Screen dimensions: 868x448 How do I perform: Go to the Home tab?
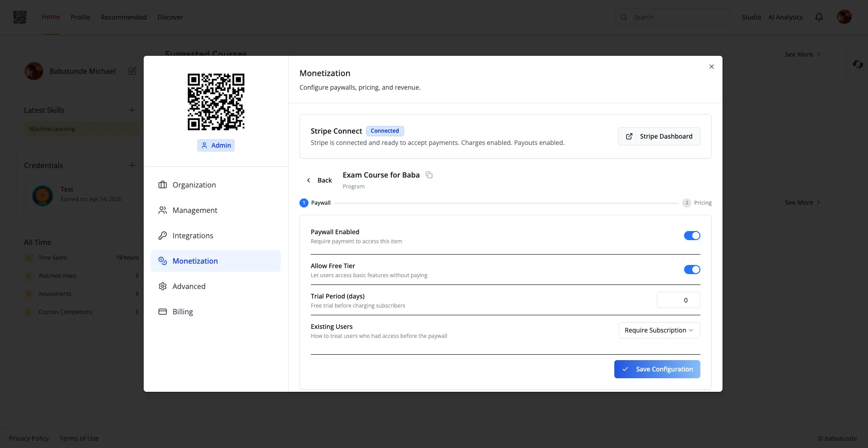coord(51,17)
